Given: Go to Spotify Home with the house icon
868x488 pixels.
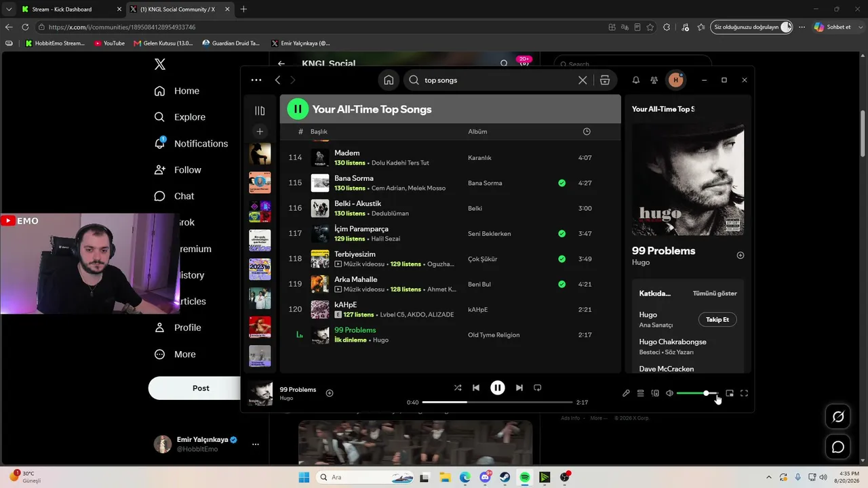Looking at the screenshot, I should coord(389,80).
